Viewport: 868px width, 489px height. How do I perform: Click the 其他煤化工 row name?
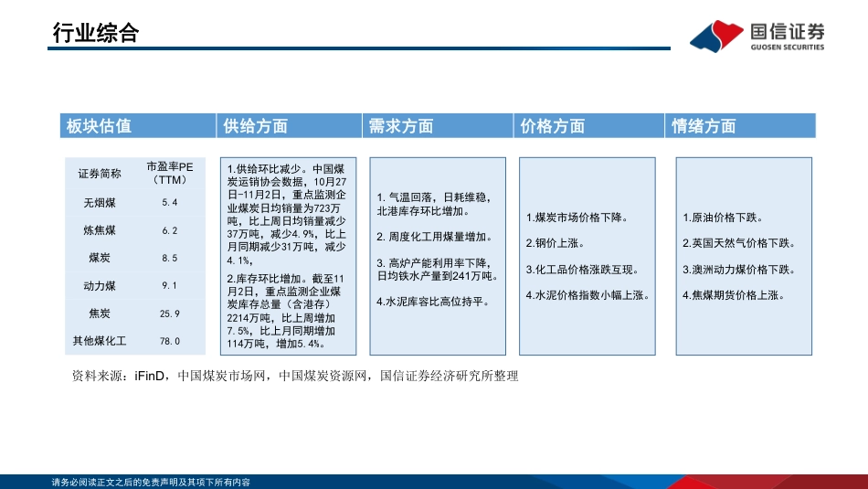click(x=100, y=341)
